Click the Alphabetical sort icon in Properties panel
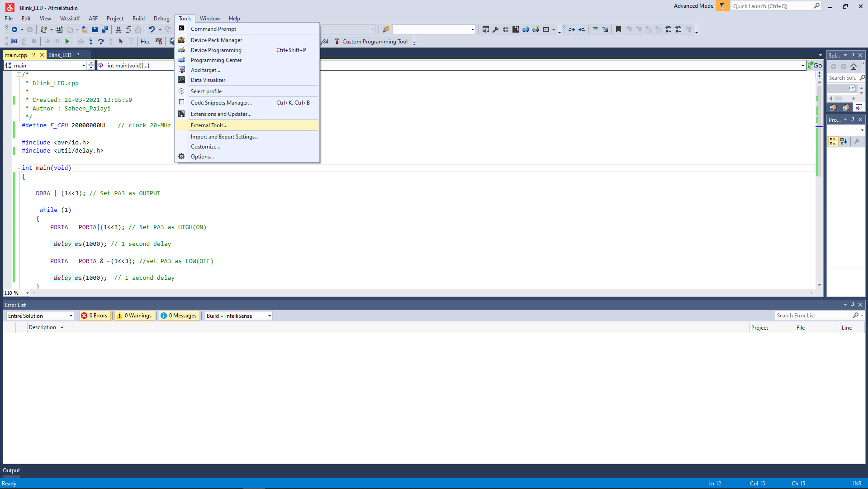Screen dimensions: 868x489 coord(844,141)
